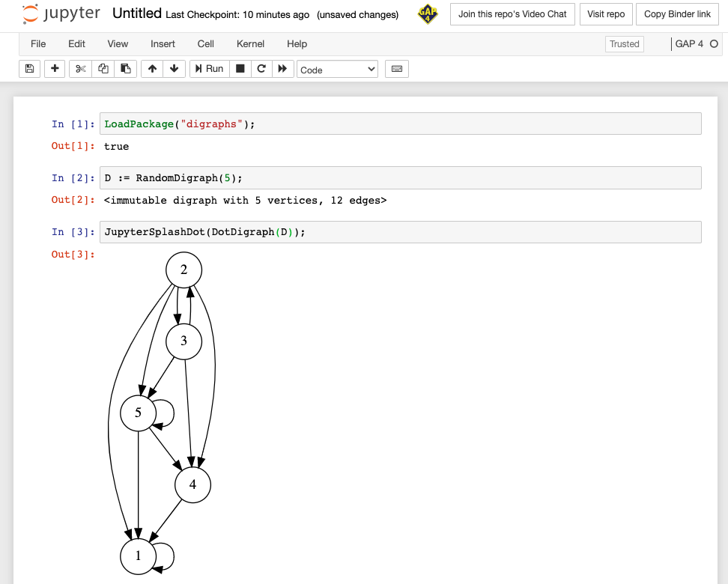
Task: Join this repo's Video Chat
Action: [512, 13]
